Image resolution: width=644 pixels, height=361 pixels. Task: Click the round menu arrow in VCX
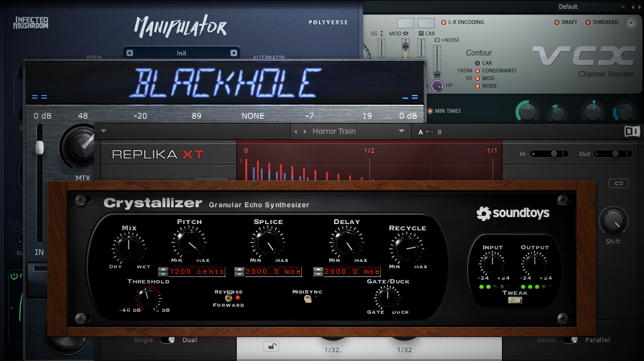[631, 23]
